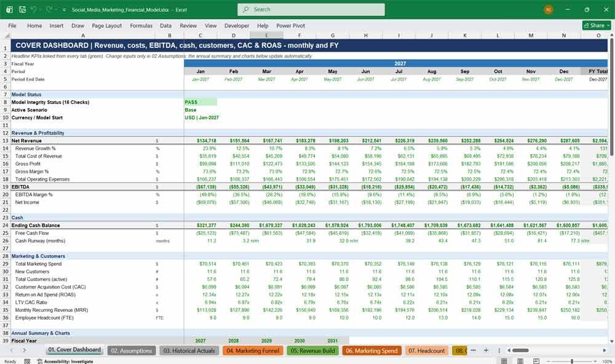Open the View ribbon tab
This screenshot has width=615, height=364.
click(x=210, y=25)
